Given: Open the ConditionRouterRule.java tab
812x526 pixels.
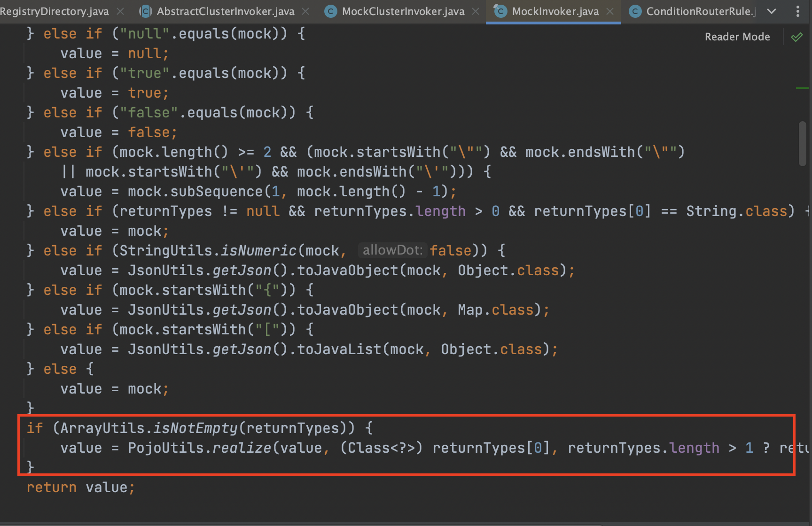Looking at the screenshot, I should (x=701, y=11).
